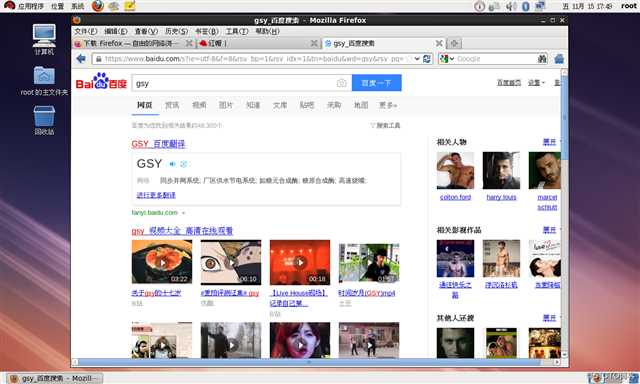Select the 回收站 Trash desktop icon
This screenshot has height=384, width=640.
click(x=44, y=120)
